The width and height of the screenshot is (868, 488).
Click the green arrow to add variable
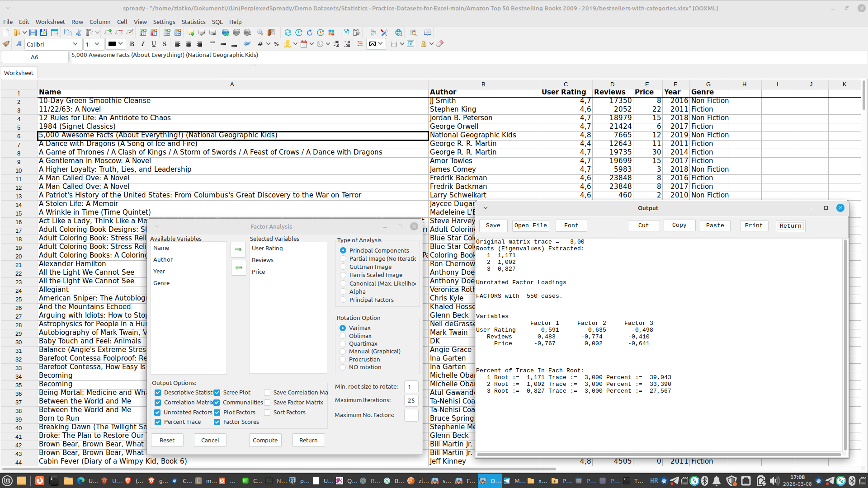[238, 249]
